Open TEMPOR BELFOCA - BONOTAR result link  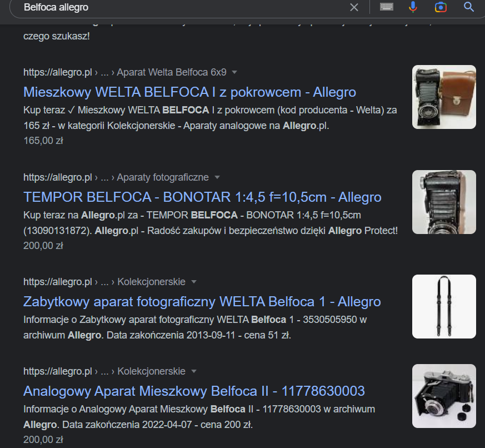(x=202, y=197)
